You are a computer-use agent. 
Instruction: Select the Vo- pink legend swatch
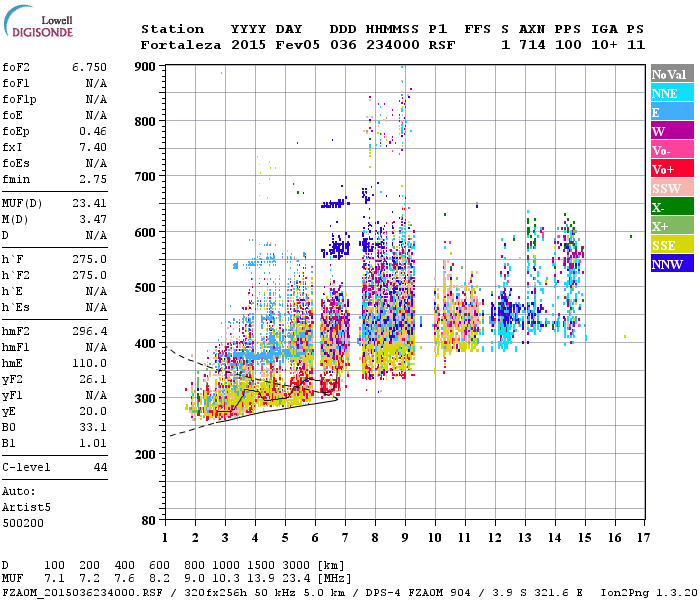pos(672,150)
